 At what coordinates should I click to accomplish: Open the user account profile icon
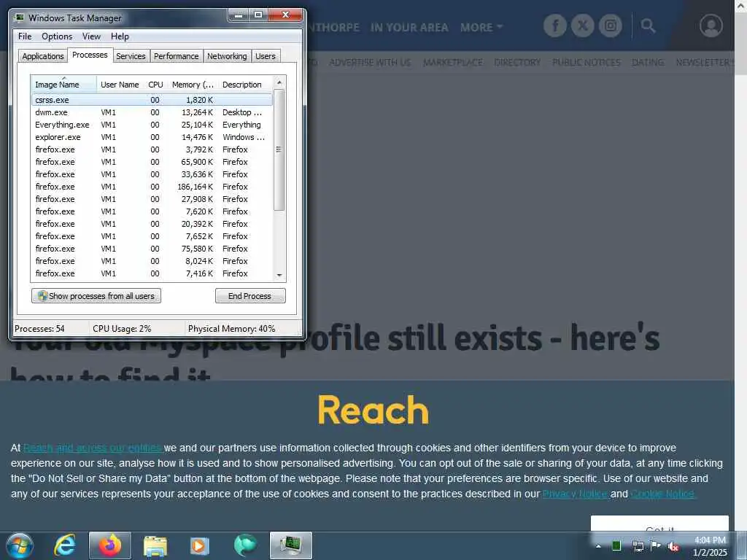[711, 26]
